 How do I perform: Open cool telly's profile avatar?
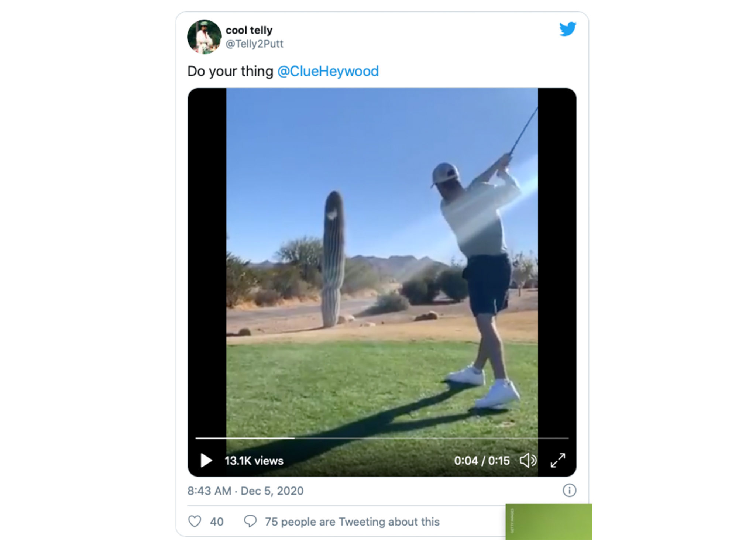point(205,37)
